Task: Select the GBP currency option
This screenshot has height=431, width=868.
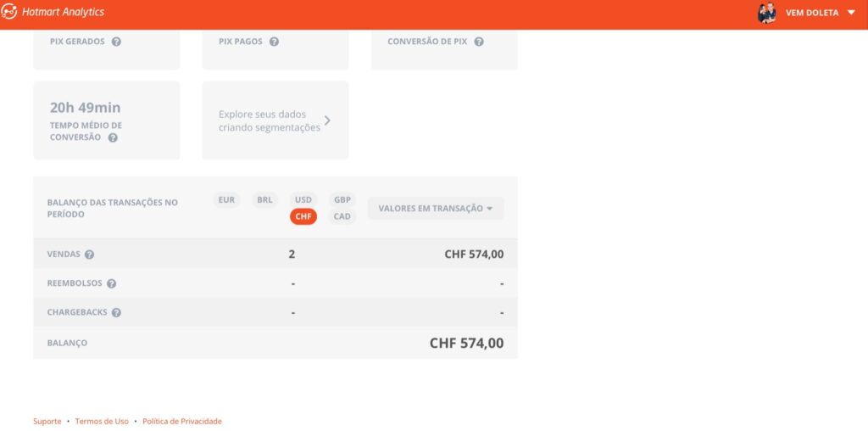Action: pos(342,200)
